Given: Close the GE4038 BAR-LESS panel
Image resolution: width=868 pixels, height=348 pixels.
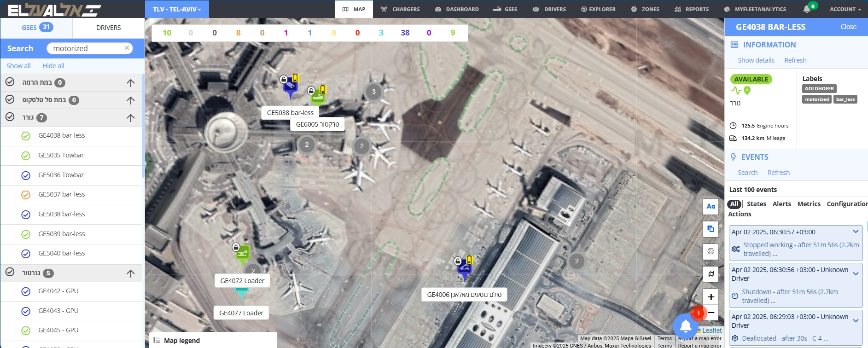Looking at the screenshot, I should pos(848,27).
